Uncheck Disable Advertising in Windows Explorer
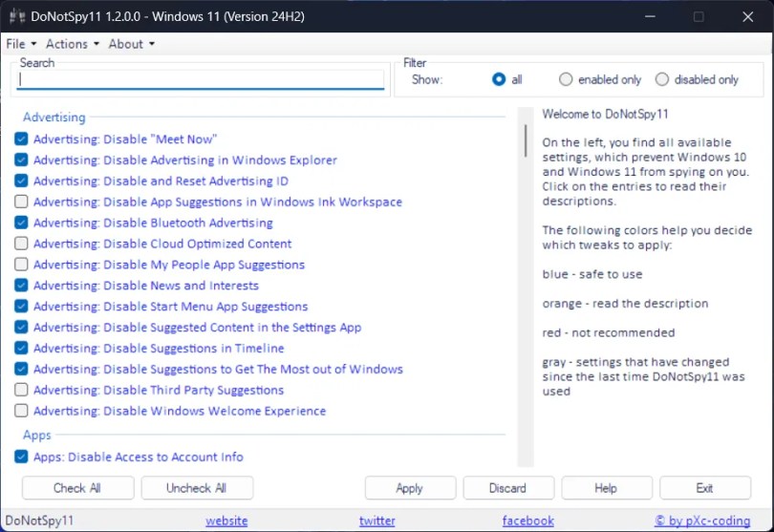This screenshot has width=774, height=532. tap(21, 160)
